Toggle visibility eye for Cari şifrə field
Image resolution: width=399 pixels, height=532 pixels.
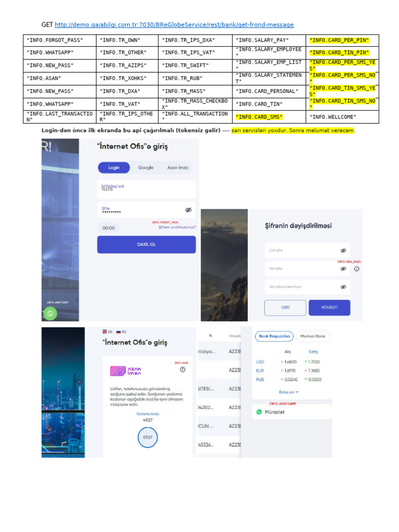click(x=343, y=250)
